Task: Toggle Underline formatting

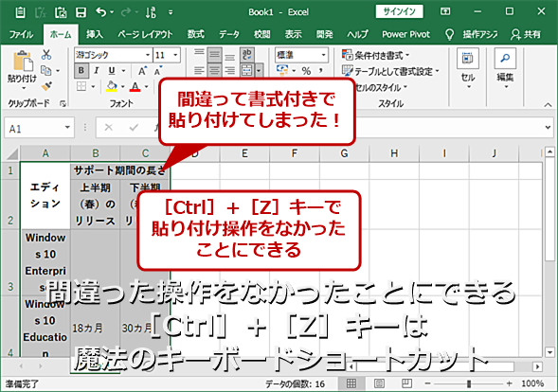Action: point(112,71)
